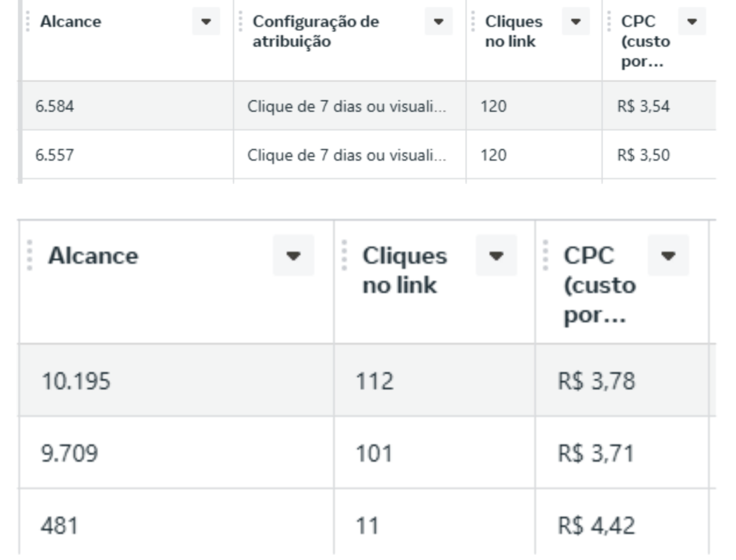
Task: Open the top Cliques no link dropdown
Action: 576,22
